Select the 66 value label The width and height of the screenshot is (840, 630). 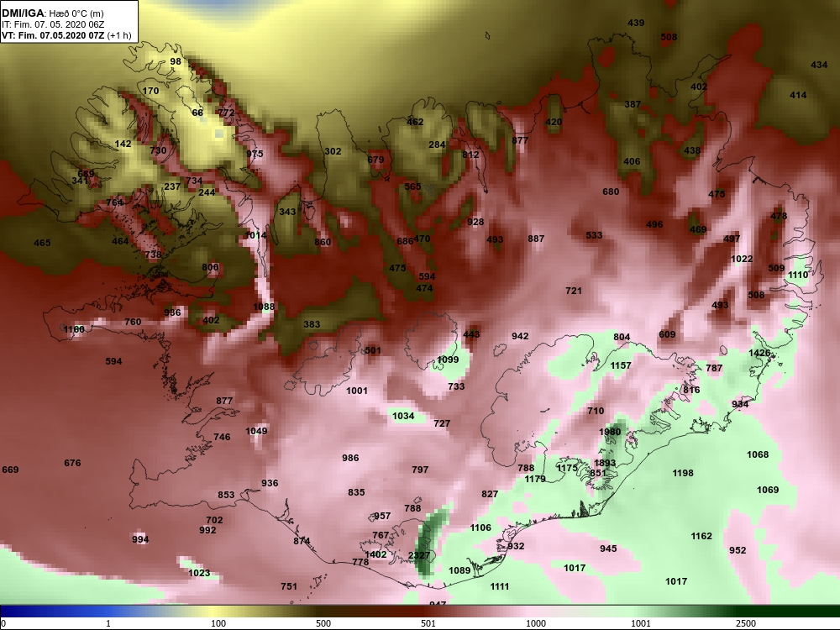coord(197,113)
